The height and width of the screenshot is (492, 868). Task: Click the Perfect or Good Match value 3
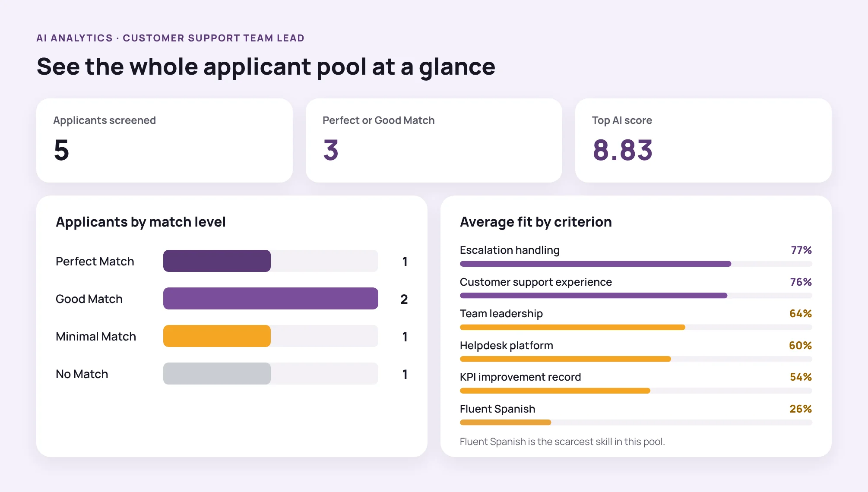pyautogui.click(x=331, y=150)
